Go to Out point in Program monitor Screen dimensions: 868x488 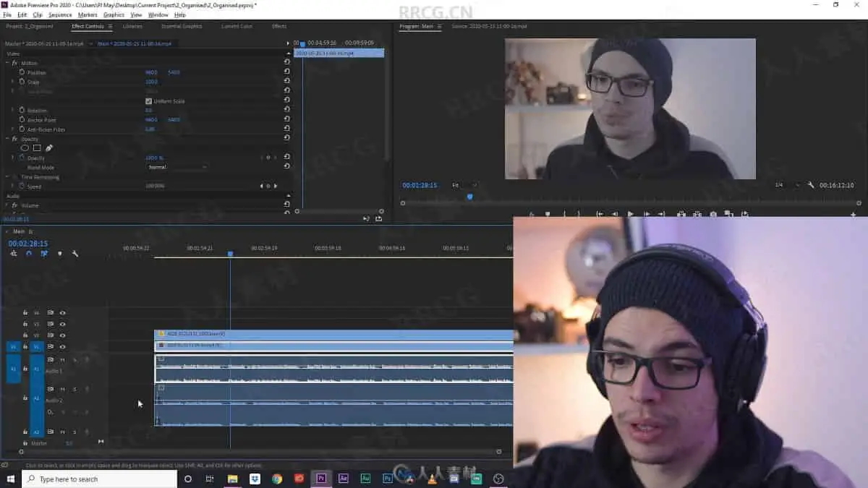click(x=662, y=214)
